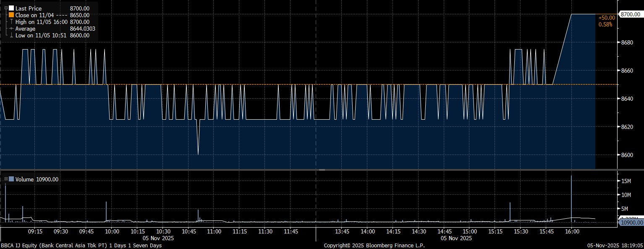
Task: Click the orange Close on 11/04 swatch
Action: (11, 15)
